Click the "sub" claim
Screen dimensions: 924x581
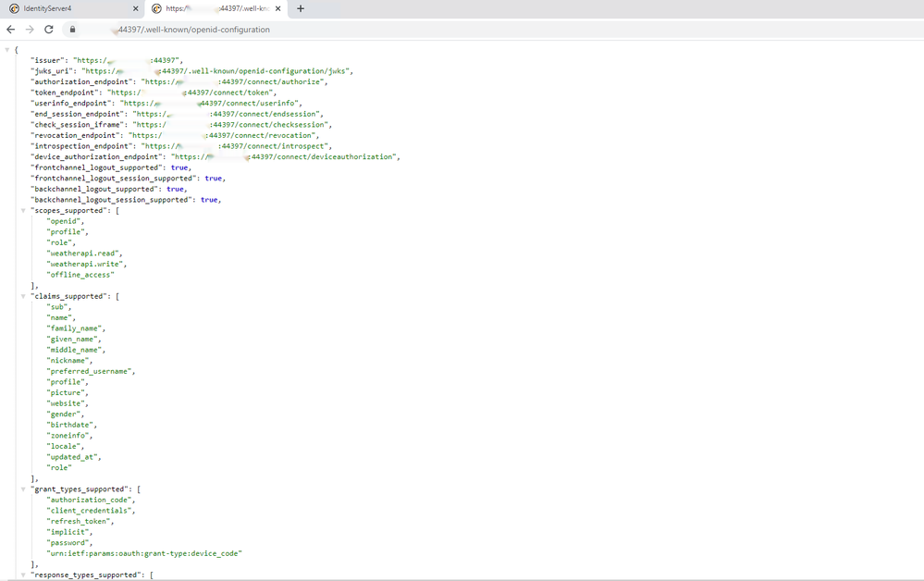[x=57, y=307]
